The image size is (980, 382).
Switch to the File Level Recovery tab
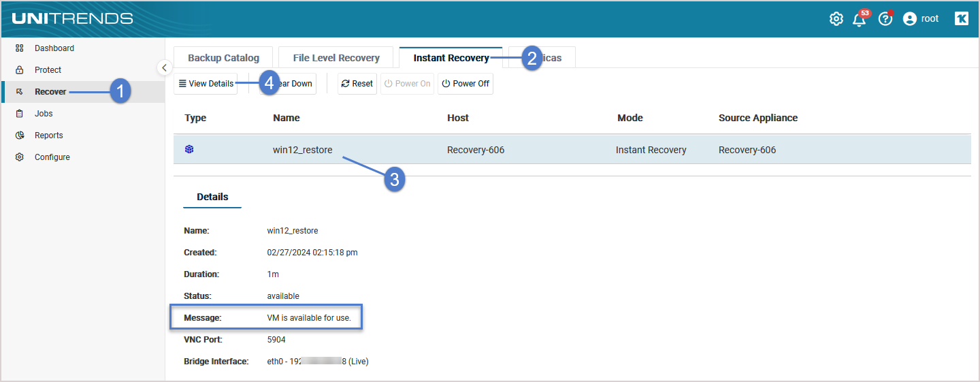(x=336, y=58)
